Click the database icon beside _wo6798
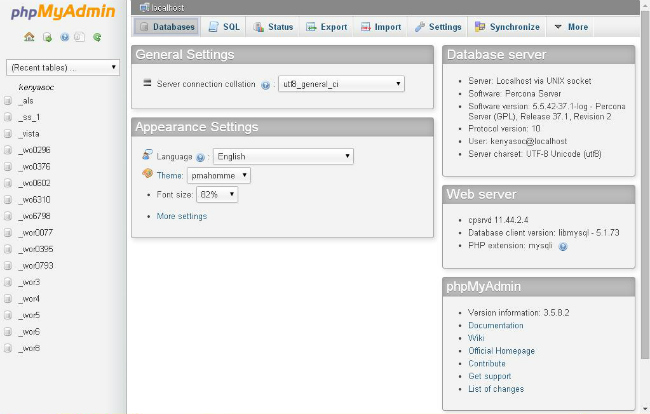 coord(8,216)
